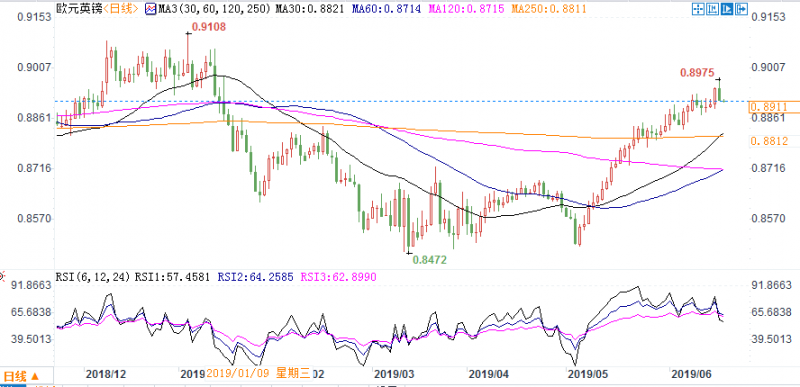Viewport: 800px width, 387px height.
Task: Click the 0.8472 low price label
Action: [429, 260]
